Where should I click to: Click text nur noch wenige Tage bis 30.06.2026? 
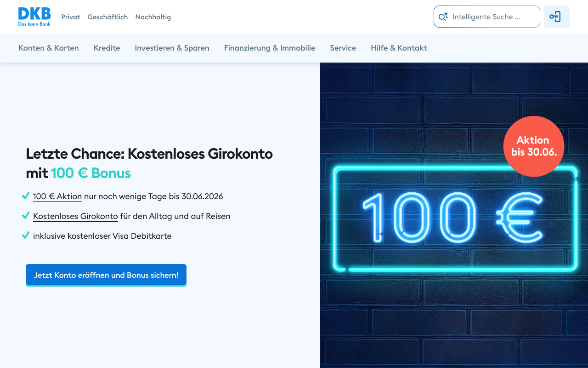click(153, 196)
